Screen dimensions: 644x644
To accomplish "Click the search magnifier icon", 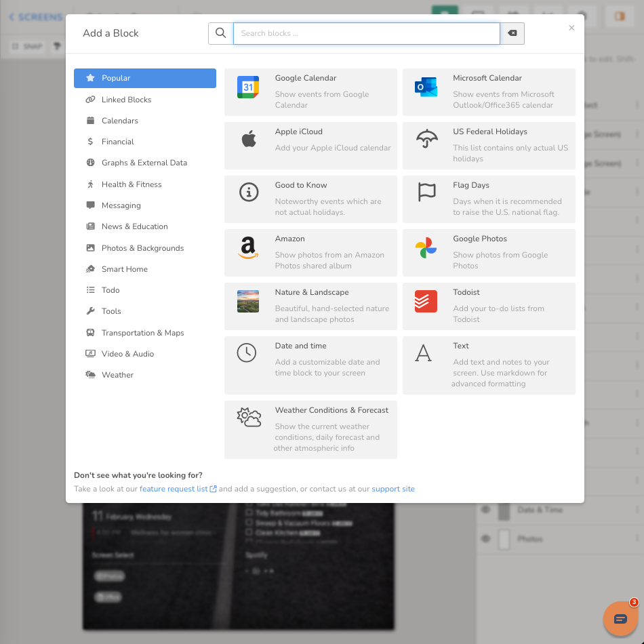I will (x=220, y=33).
